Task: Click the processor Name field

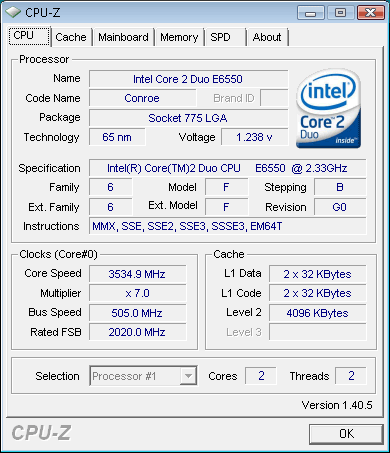Action: pos(188,79)
